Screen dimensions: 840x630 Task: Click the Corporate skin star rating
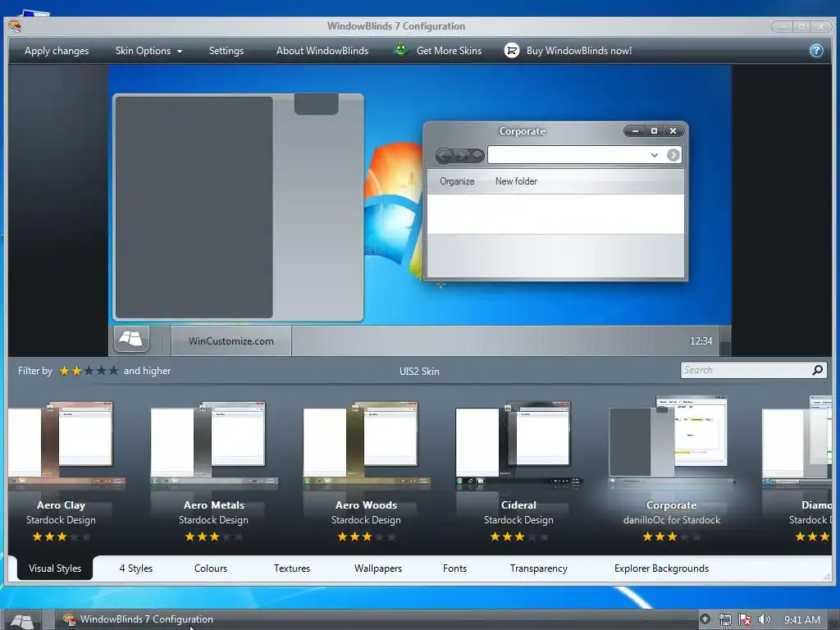(x=671, y=536)
